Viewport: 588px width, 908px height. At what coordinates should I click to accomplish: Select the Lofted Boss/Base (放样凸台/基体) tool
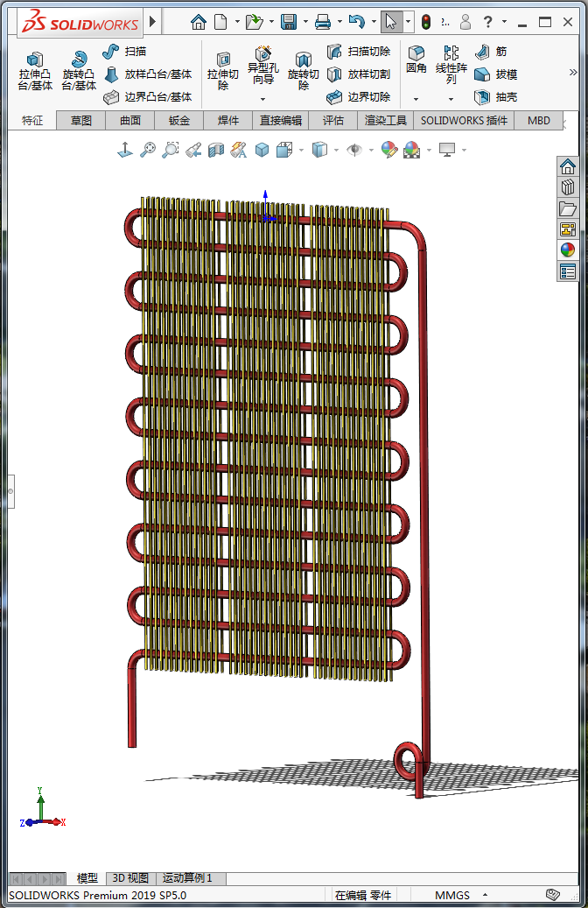[x=148, y=74]
